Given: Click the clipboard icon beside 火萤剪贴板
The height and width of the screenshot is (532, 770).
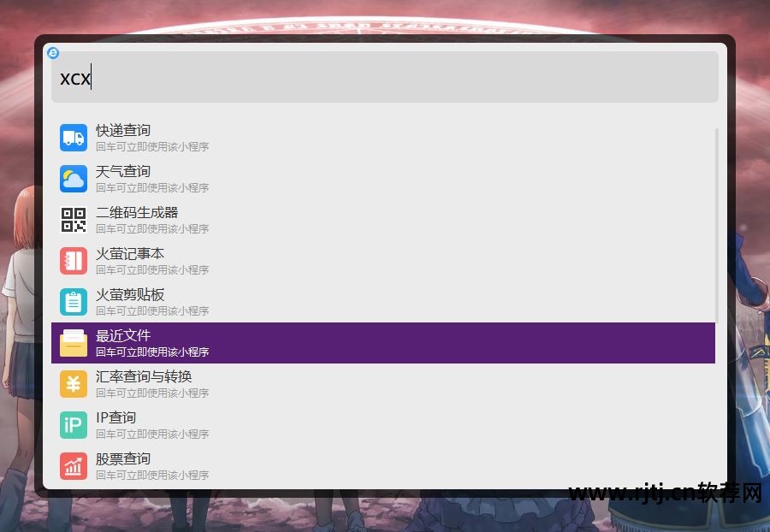Looking at the screenshot, I should pos(73,301).
